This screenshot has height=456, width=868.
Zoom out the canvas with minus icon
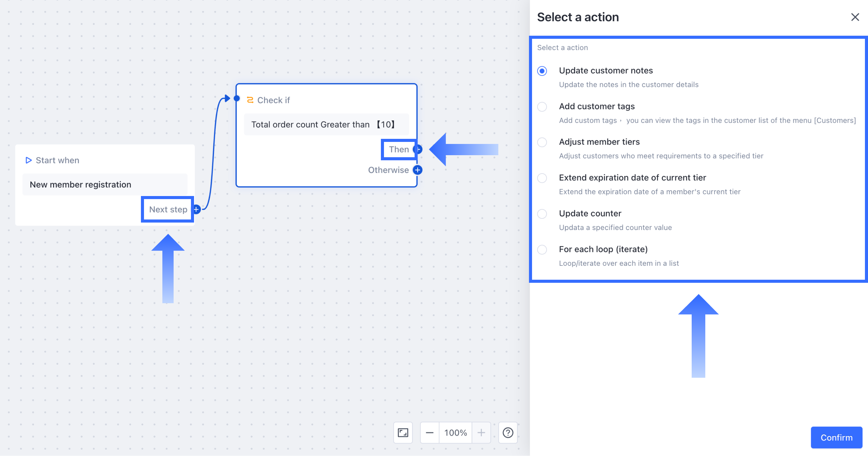430,433
